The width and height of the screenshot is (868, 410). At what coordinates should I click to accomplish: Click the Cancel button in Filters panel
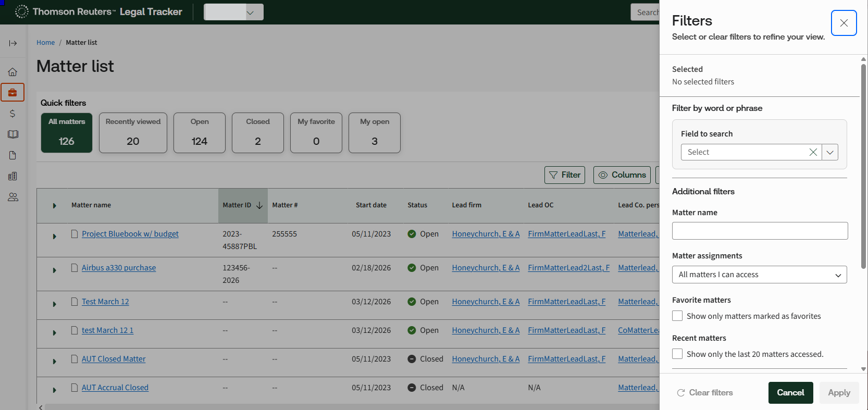(790, 393)
